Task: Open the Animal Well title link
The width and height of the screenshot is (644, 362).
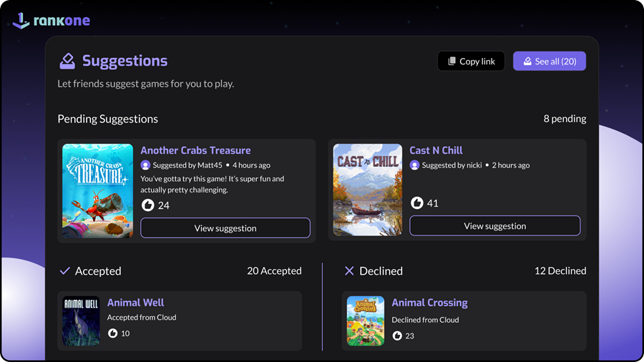Action: click(x=135, y=303)
